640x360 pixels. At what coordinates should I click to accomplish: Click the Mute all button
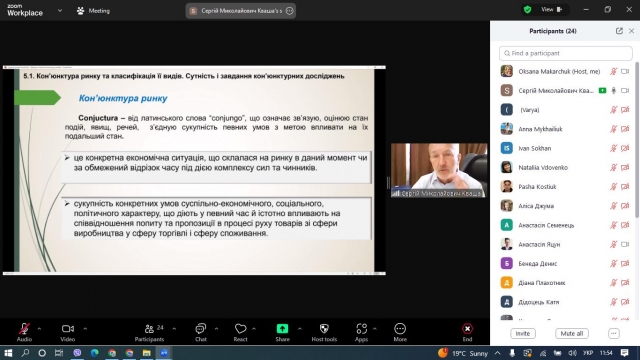(571, 333)
